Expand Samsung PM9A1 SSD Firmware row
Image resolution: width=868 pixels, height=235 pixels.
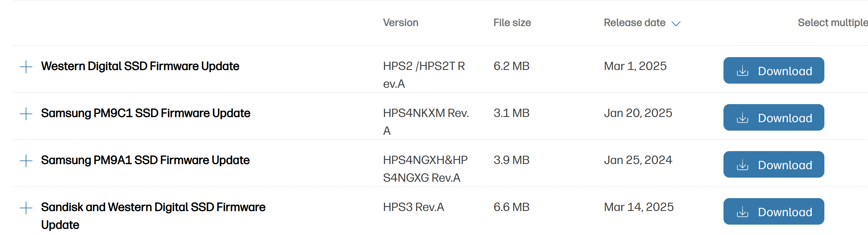pos(26,161)
